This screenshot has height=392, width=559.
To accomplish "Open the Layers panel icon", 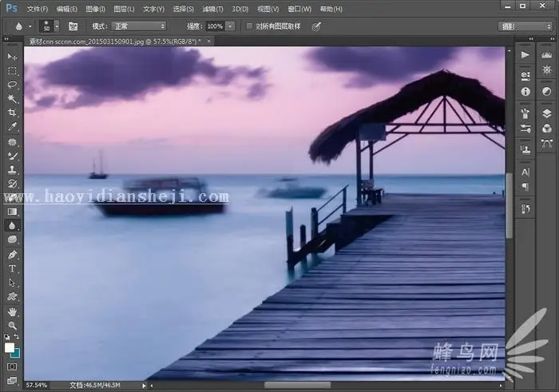I will [x=546, y=113].
